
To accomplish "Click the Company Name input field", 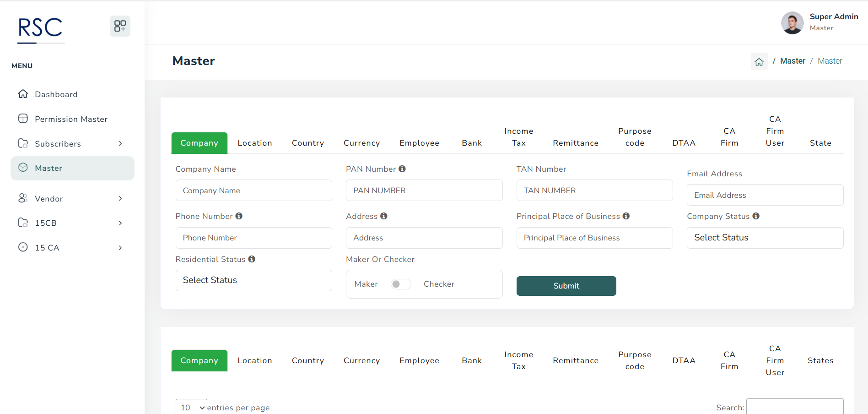I will click(x=253, y=191).
